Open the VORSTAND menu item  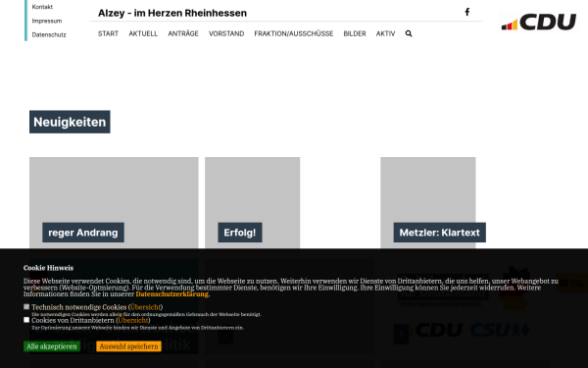226,33
